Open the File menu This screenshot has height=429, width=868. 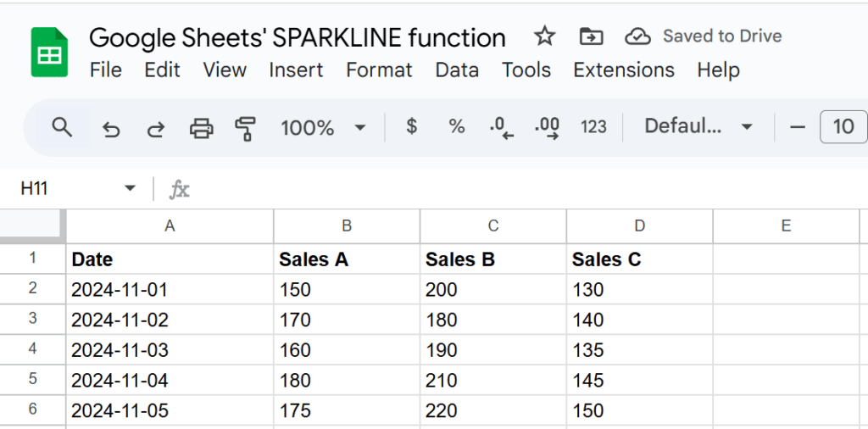(x=106, y=70)
